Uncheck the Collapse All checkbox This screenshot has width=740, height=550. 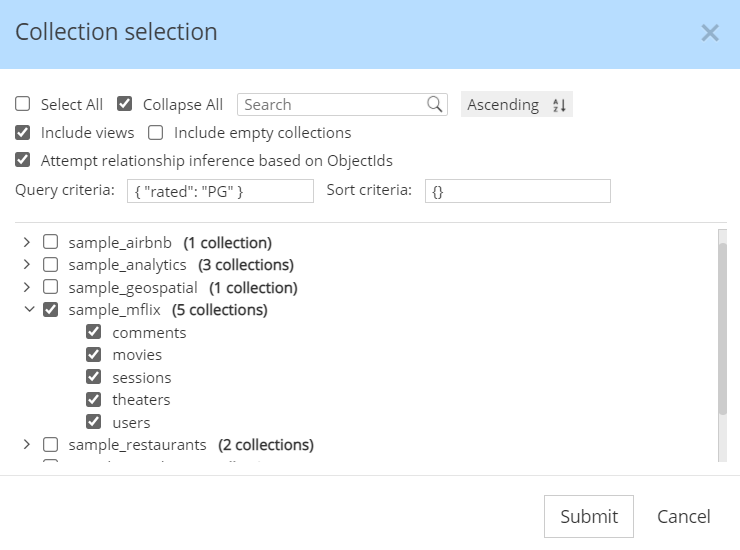click(125, 104)
